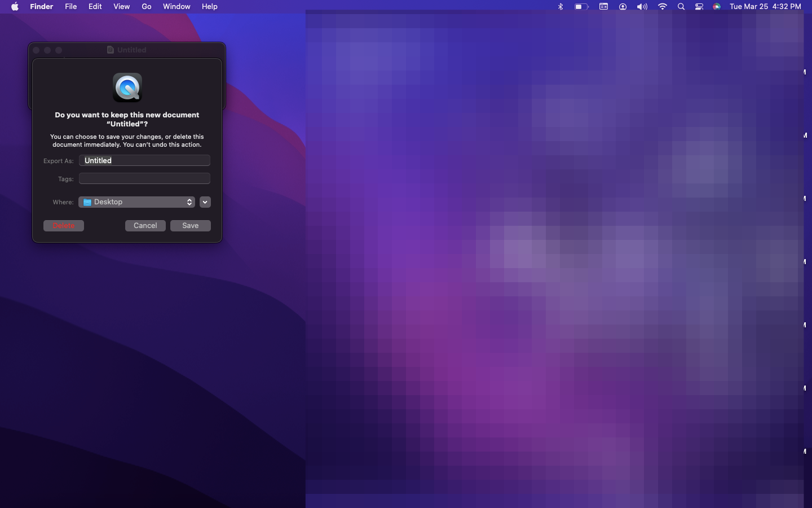Open the View menu

click(x=122, y=7)
